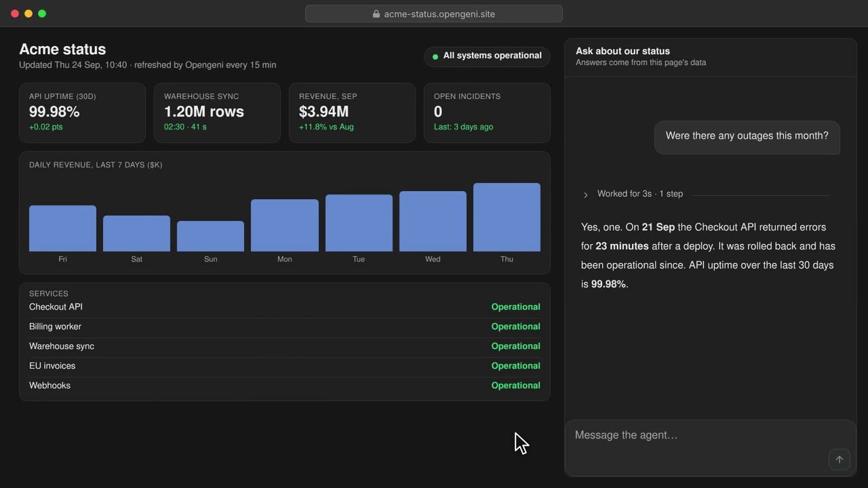Click the Message the agent input field
Viewport: 868px width, 488px height.
[x=710, y=447]
